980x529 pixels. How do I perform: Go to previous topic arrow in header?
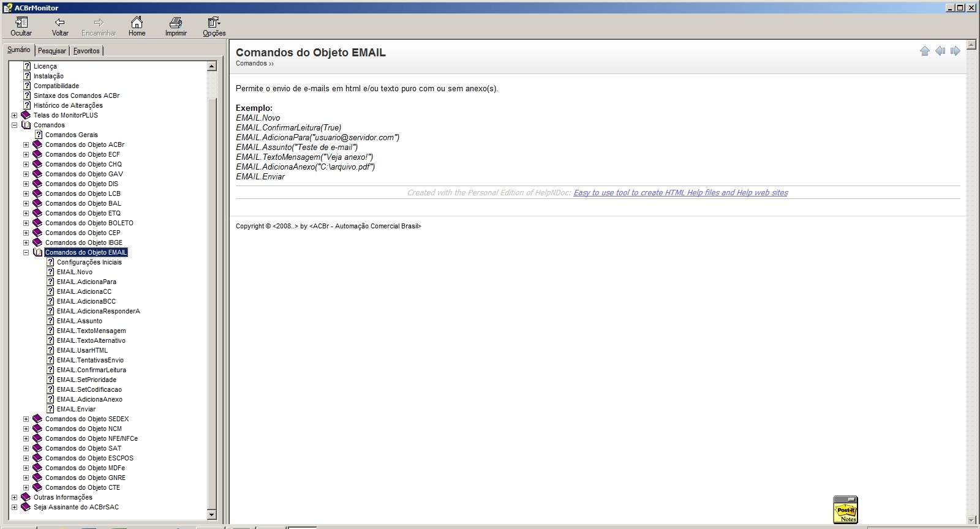tap(940, 51)
